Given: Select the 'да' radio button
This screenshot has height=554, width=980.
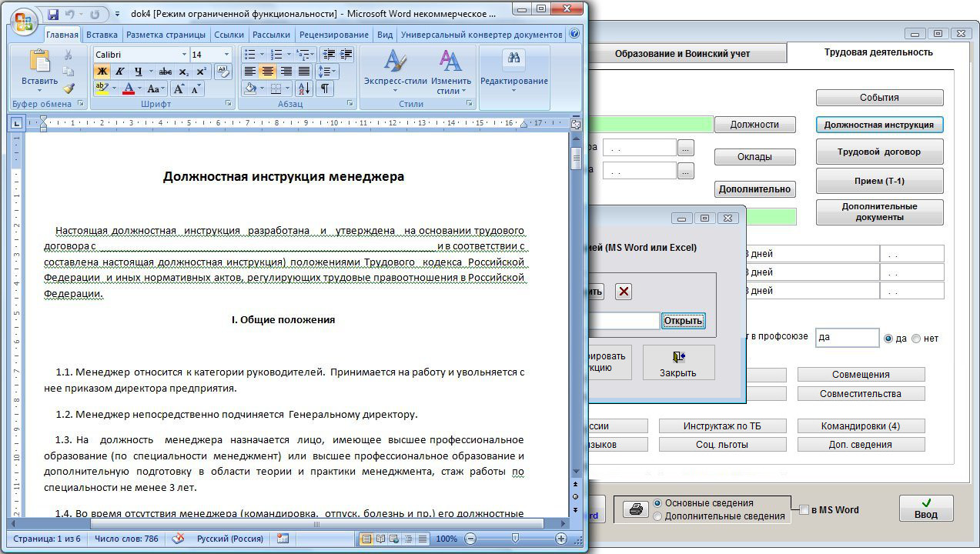Looking at the screenshot, I should 888,339.
